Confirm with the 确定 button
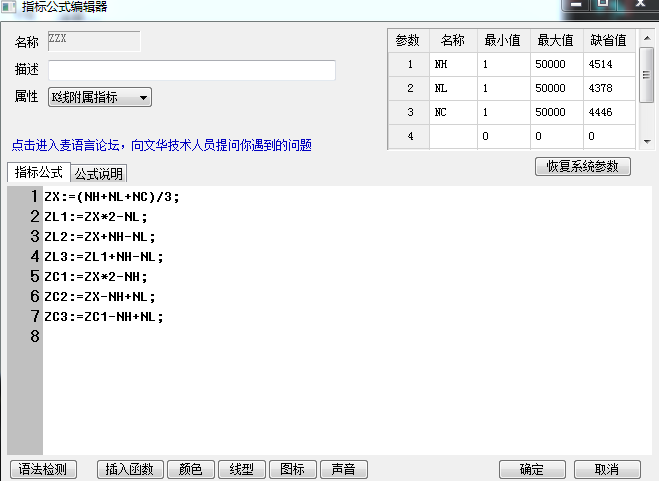Screen dimensions: 659x481 532,469
